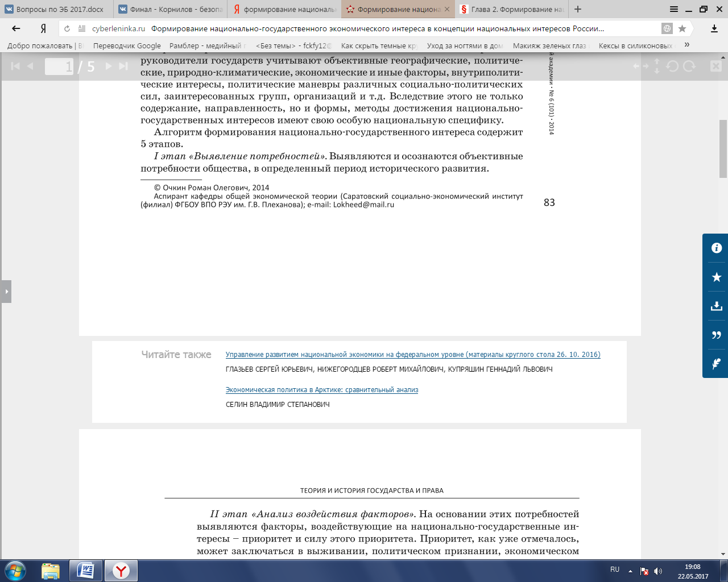This screenshot has width=728, height=582.
Task: Go to next page in the viewer toolbar
Action: [109, 66]
